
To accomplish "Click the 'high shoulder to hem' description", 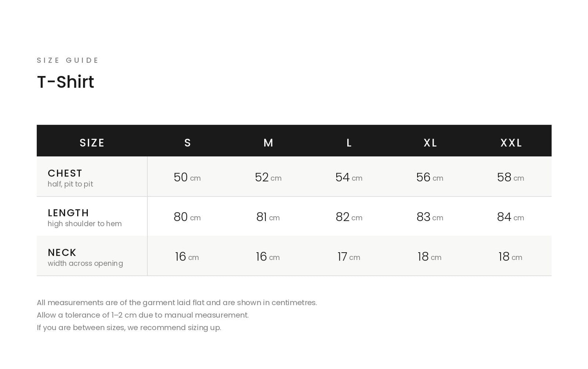I will tap(85, 224).
